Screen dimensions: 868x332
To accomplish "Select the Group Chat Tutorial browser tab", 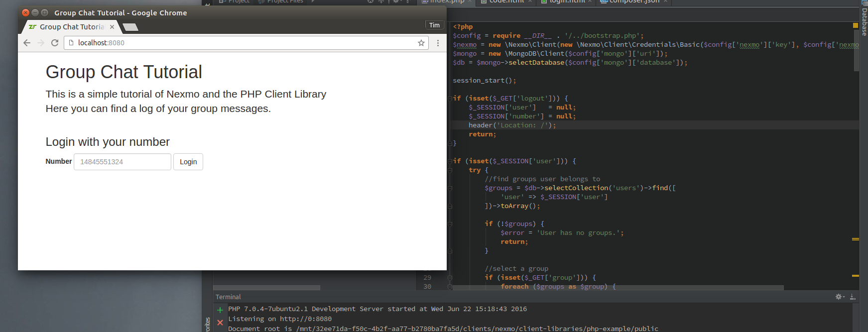I will point(72,27).
